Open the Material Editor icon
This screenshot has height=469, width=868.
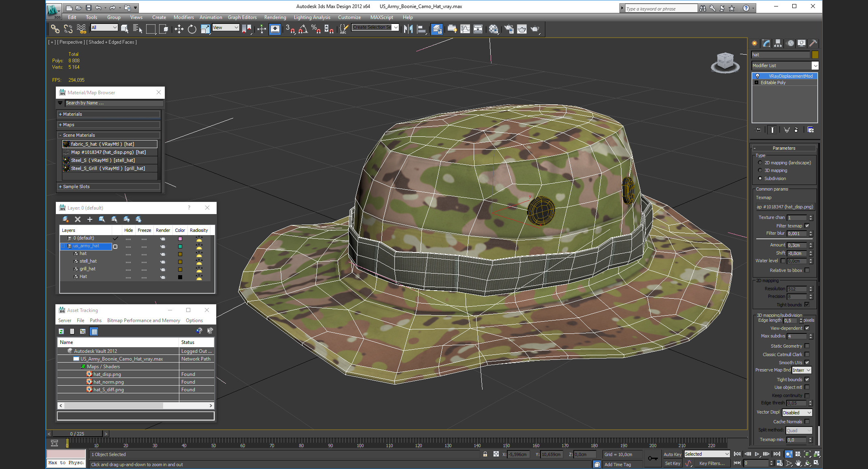pyautogui.click(x=494, y=29)
